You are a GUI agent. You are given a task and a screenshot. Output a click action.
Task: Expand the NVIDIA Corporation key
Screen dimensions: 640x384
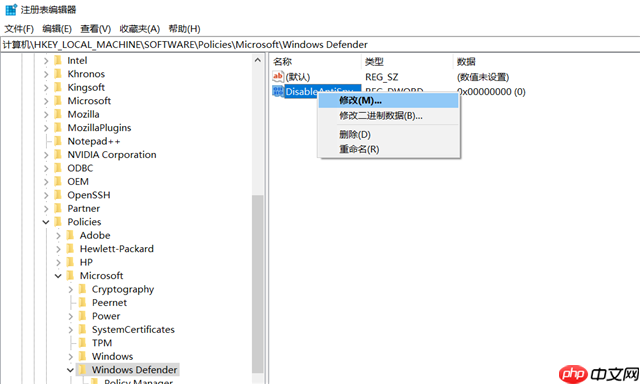tap(46, 155)
